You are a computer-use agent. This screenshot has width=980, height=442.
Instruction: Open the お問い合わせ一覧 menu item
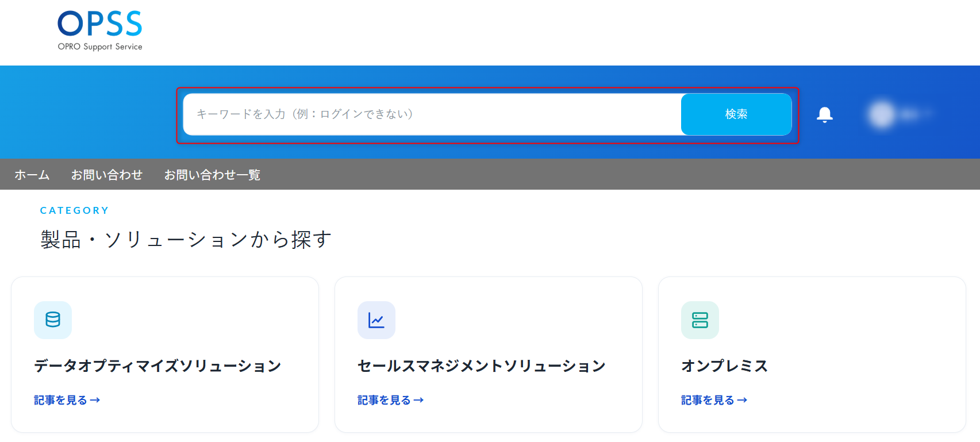click(x=212, y=175)
